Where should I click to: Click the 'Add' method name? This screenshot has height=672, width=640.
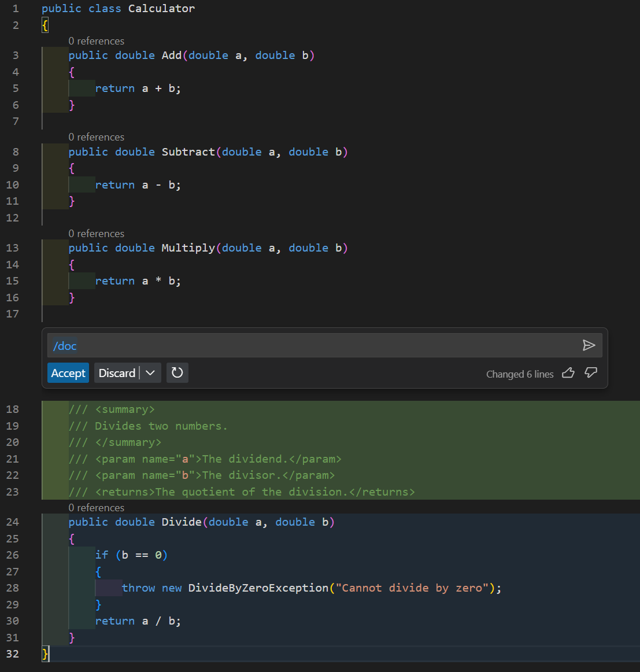171,56
